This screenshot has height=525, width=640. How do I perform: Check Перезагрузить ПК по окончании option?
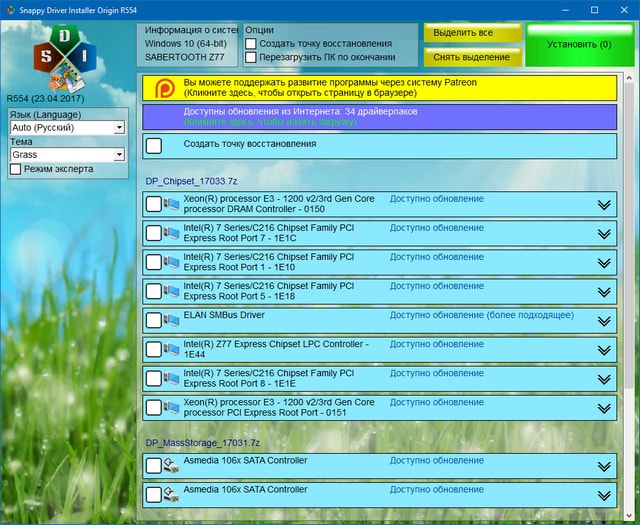point(251,57)
